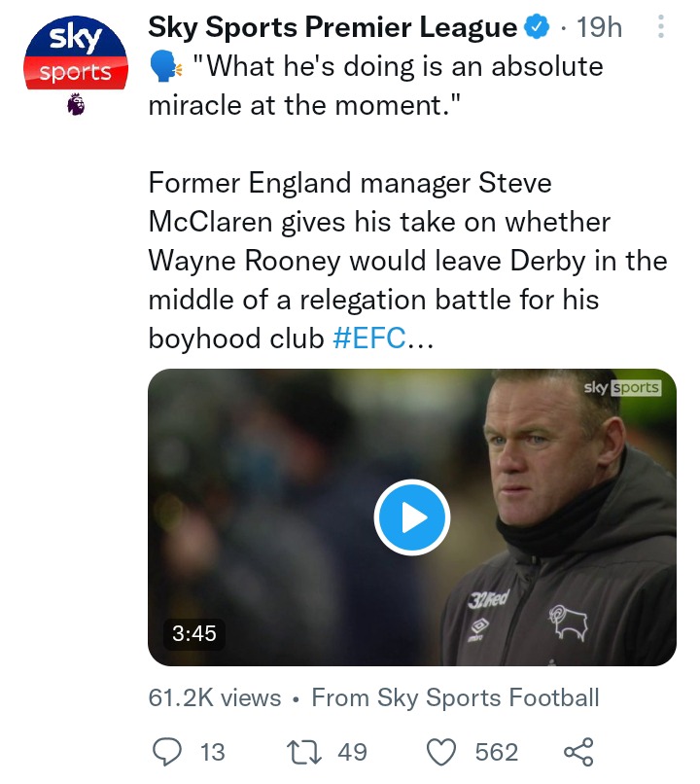
Task: Open the share icon menu
Action: (x=578, y=752)
